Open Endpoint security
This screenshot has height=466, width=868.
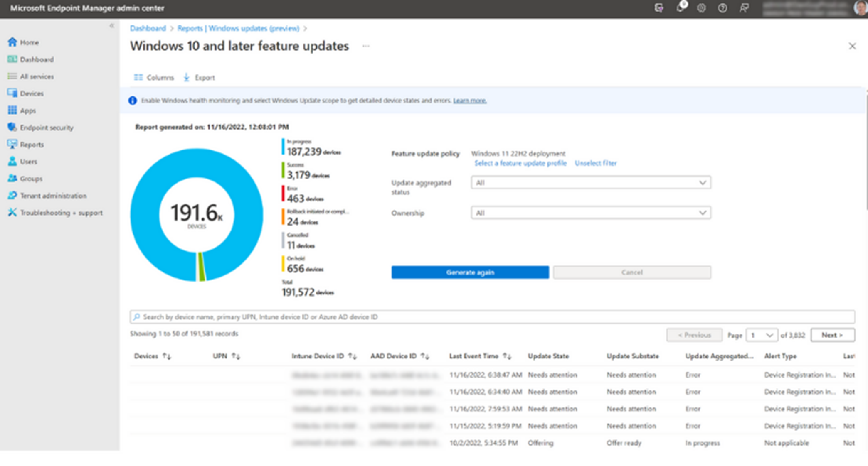pos(47,127)
